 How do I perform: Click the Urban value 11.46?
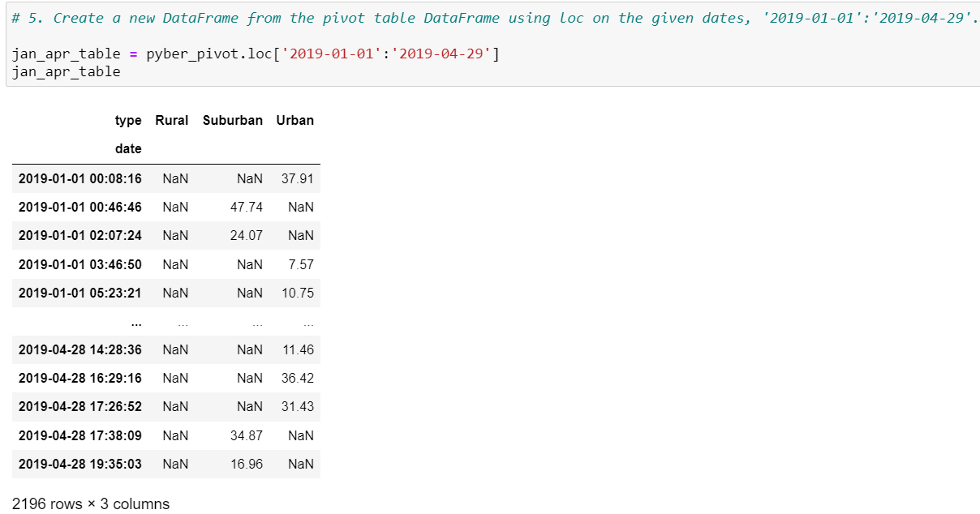click(298, 349)
